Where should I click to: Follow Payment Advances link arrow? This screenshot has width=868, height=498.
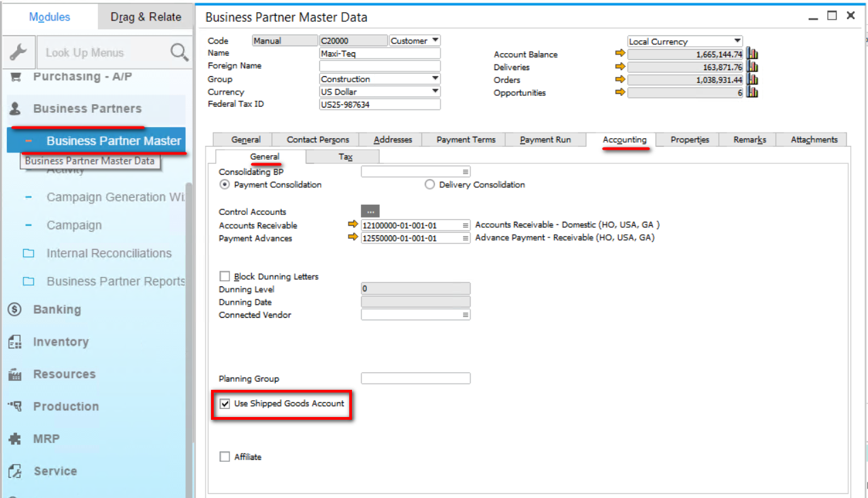pos(353,237)
